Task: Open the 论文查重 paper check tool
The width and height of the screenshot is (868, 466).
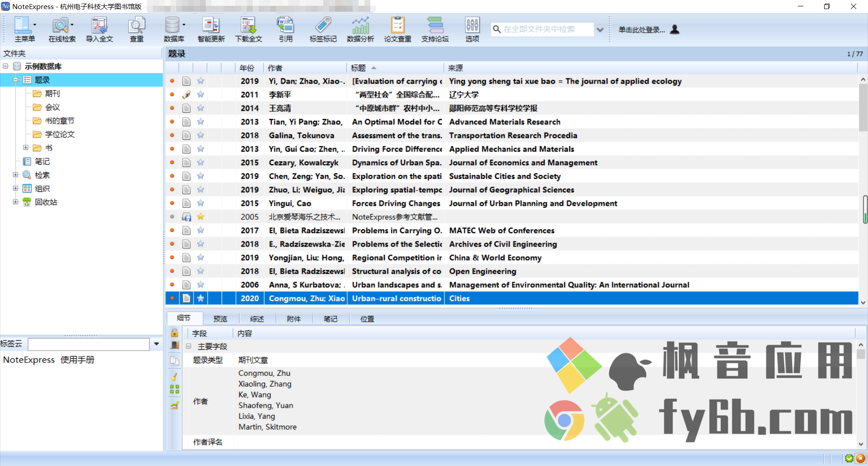Action: (398, 29)
